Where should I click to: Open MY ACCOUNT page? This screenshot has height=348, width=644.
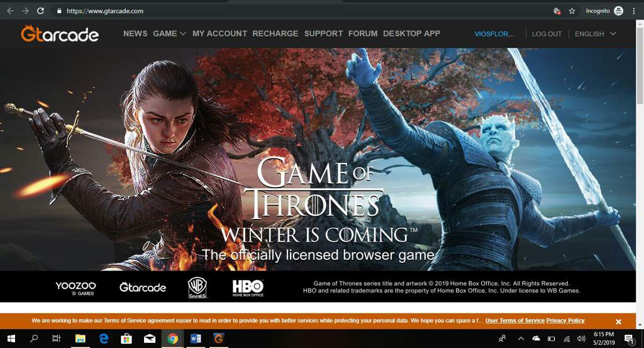click(219, 34)
